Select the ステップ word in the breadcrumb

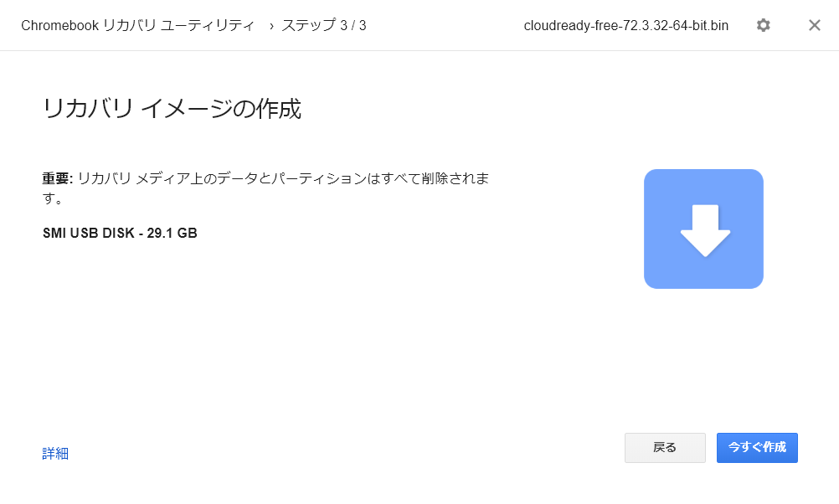[x=308, y=25]
